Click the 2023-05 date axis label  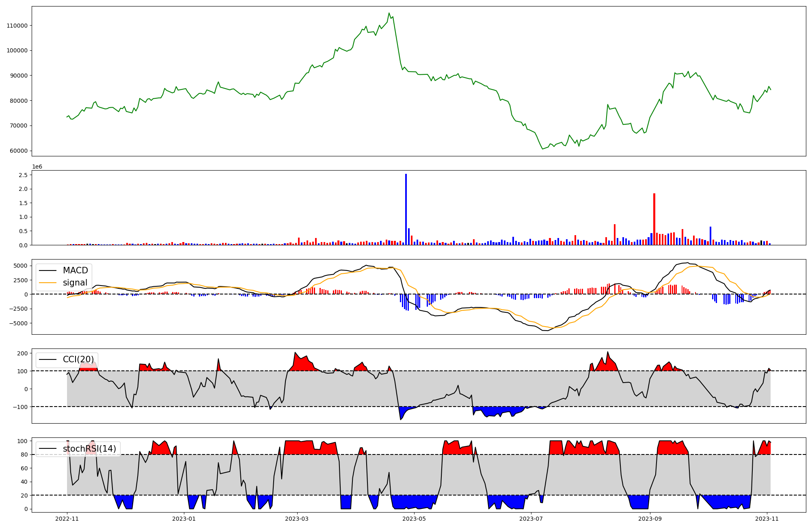pyautogui.click(x=414, y=518)
